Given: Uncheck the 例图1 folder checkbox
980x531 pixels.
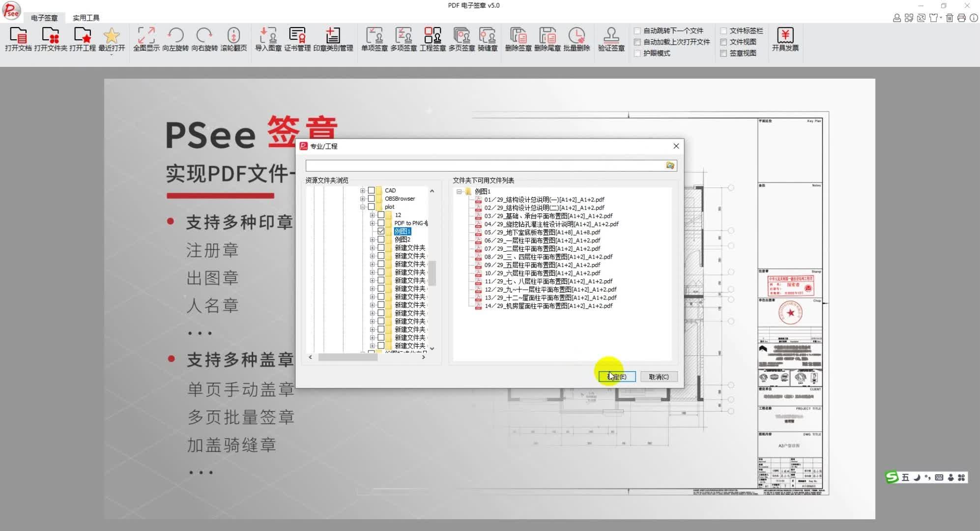Looking at the screenshot, I should coord(381,231).
